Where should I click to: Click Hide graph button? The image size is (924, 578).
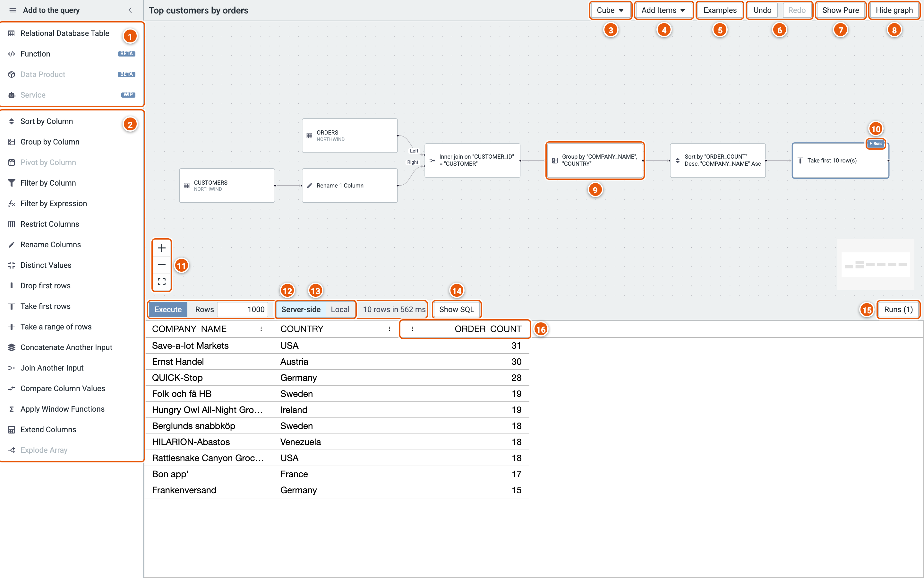pos(894,10)
